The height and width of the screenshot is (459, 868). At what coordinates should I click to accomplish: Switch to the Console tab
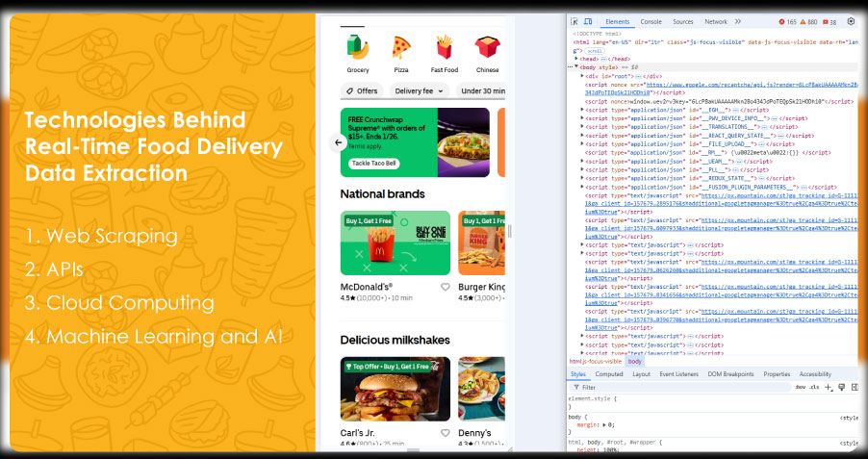[x=651, y=21]
